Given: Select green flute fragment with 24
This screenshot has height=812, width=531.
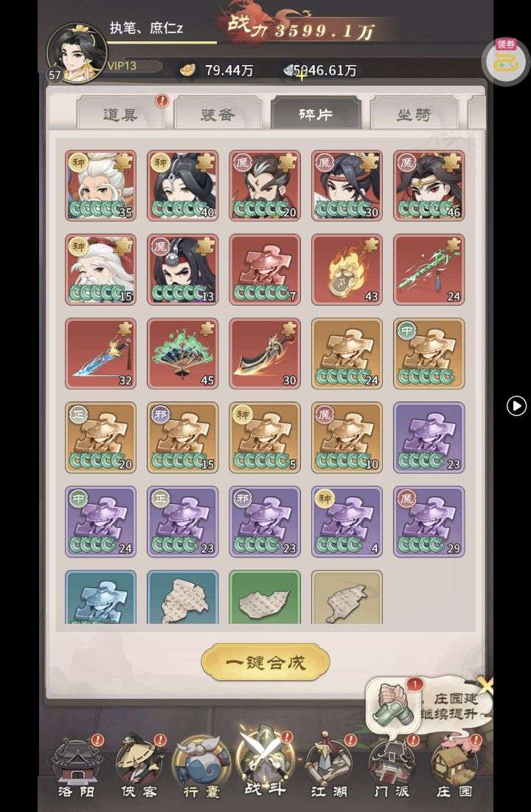Looking at the screenshot, I should pyautogui.click(x=428, y=269).
